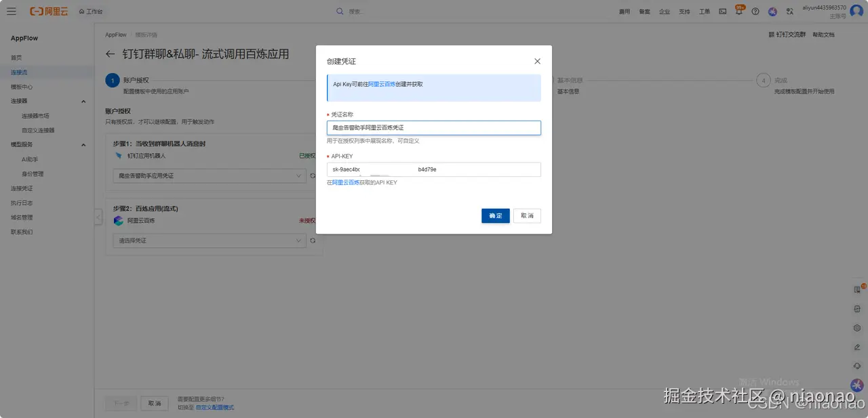Open the 请选择凭证 dropdown

(209, 240)
